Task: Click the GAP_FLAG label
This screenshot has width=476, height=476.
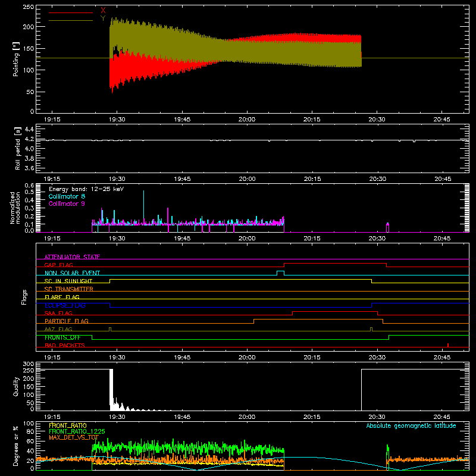Action: 58,265
